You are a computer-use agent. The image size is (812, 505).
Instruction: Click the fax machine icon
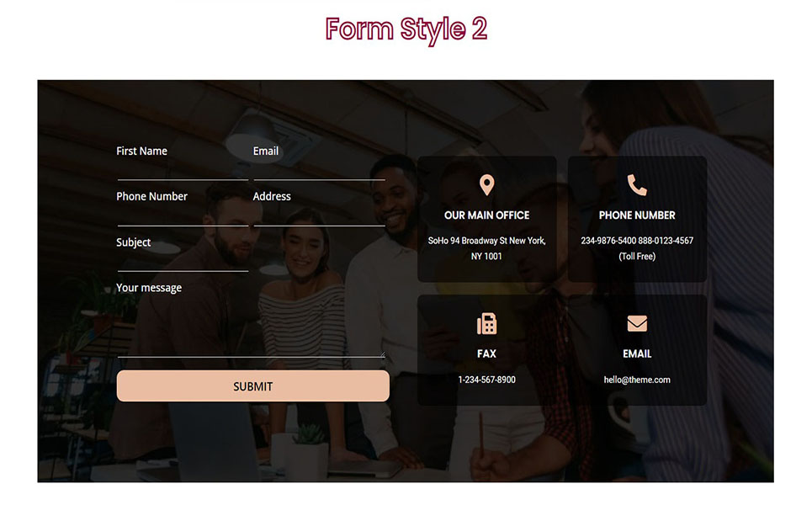coord(486,324)
